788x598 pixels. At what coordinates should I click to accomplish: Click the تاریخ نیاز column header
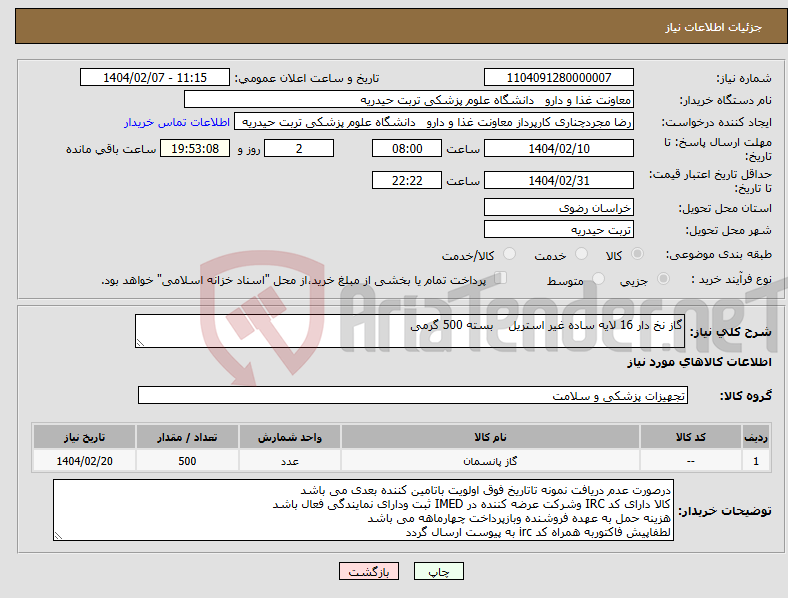point(84,437)
